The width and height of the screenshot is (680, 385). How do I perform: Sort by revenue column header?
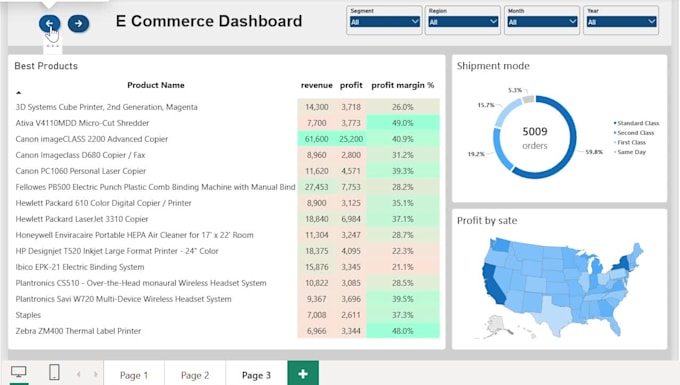point(317,85)
